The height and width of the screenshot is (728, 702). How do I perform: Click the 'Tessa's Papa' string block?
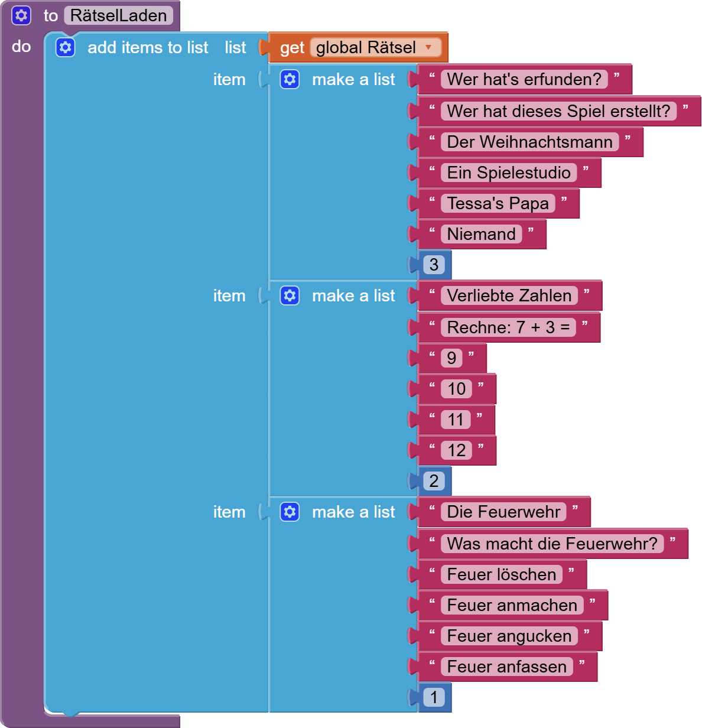pos(496,203)
